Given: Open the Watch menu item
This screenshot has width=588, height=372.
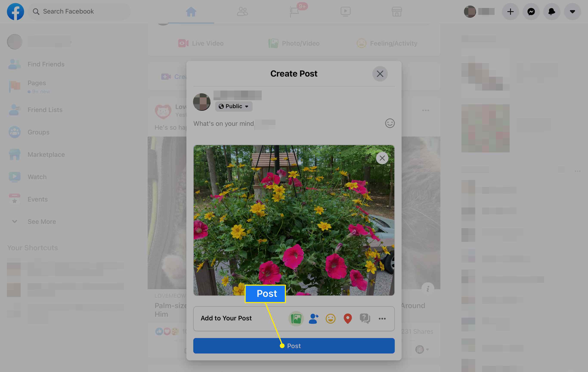Looking at the screenshot, I should point(36,176).
